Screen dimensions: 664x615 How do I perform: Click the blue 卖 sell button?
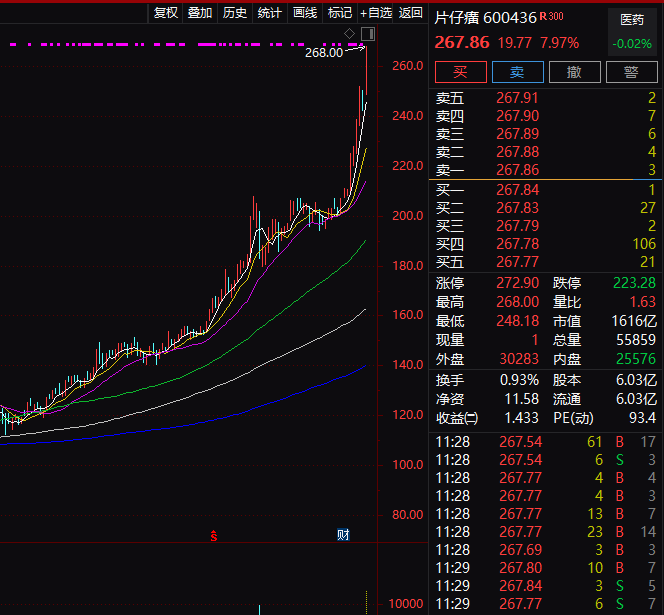pyautogui.click(x=517, y=72)
